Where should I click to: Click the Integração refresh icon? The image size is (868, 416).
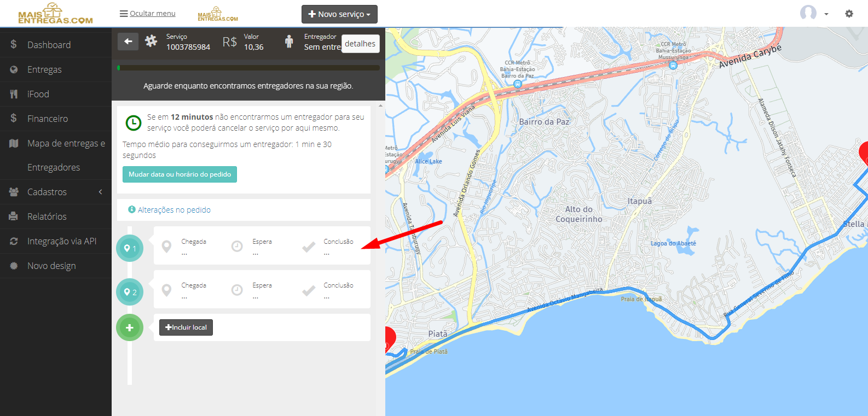[x=14, y=241]
